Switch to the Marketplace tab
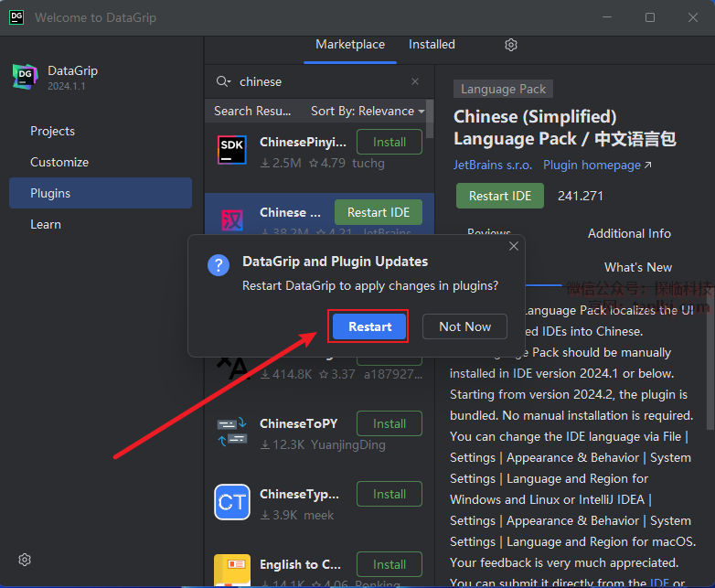This screenshot has height=588, width=715. pyautogui.click(x=350, y=45)
